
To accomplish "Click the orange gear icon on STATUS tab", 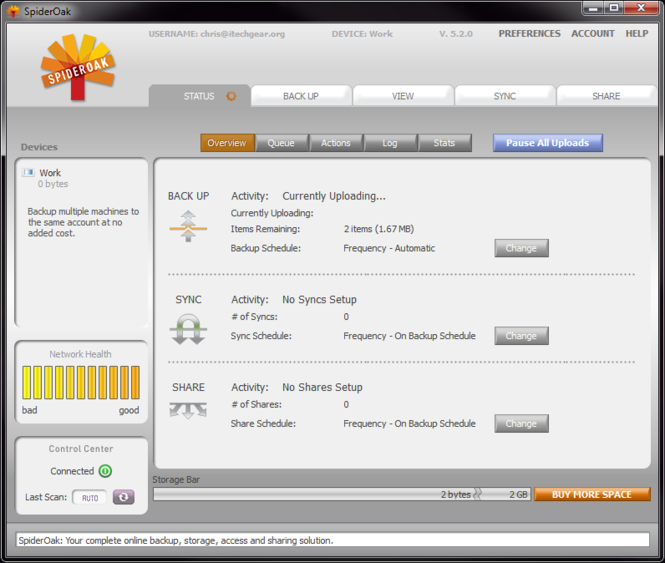I will pyautogui.click(x=231, y=96).
